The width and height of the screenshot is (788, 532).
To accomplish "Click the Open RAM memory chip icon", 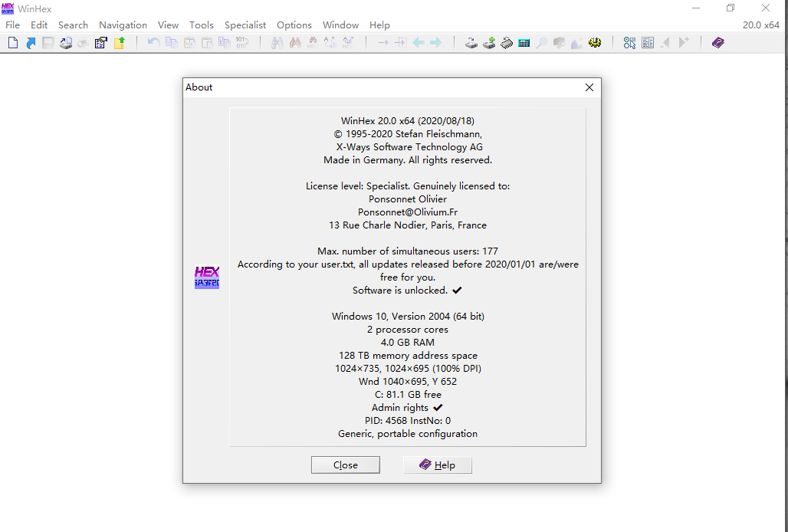I will point(507,43).
